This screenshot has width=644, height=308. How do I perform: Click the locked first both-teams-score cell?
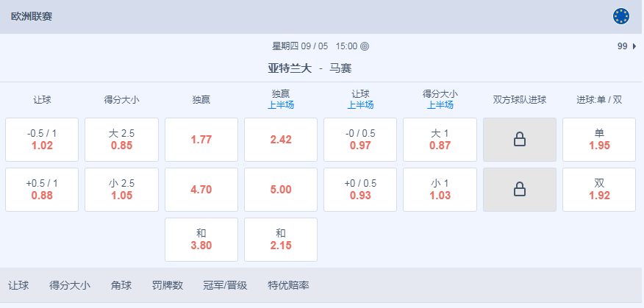(520, 140)
